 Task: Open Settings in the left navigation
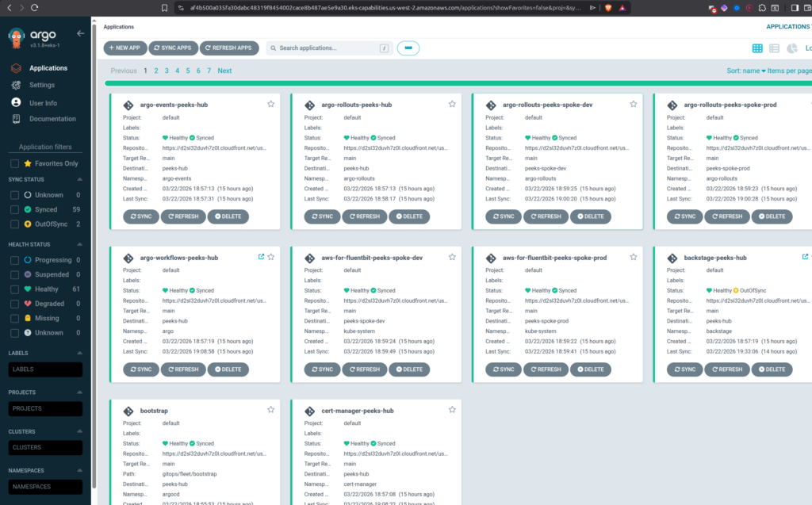coord(41,85)
